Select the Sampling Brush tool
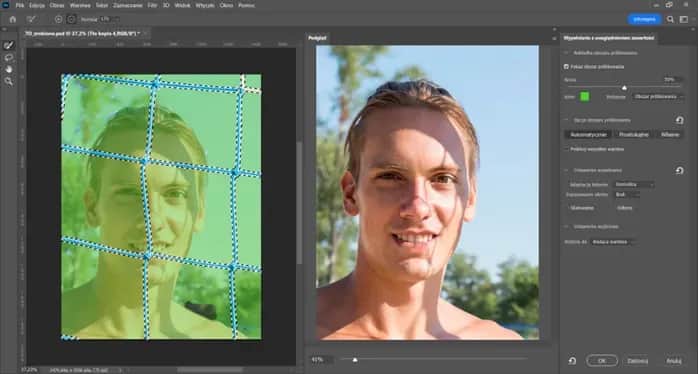The height and width of the screenshot is (374, 698). [x=8, y=45]
